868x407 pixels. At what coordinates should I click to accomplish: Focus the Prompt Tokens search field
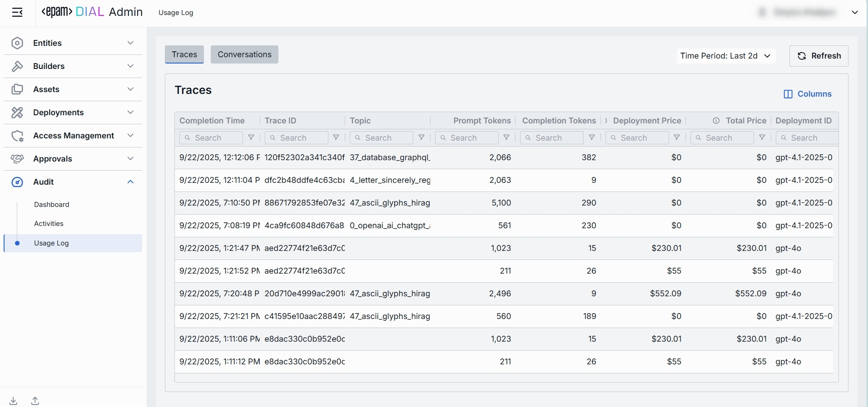point(467,137)
